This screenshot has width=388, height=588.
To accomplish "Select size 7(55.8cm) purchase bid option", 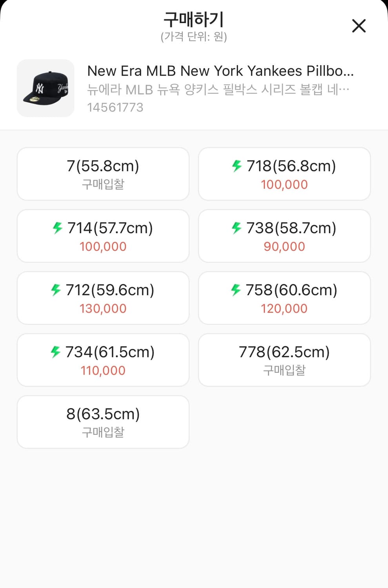I will pyautogui.click(x=103, y=174).
